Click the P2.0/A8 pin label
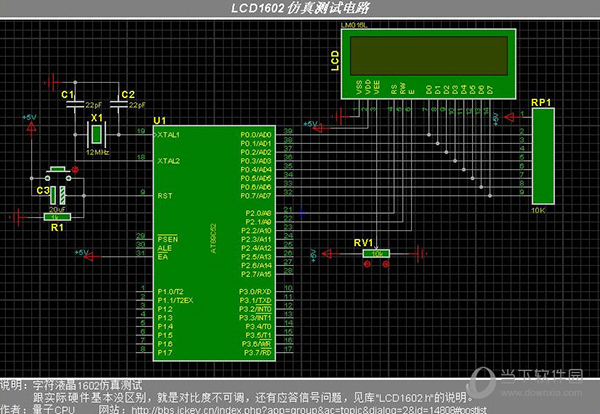 click(x=258, y=213)
